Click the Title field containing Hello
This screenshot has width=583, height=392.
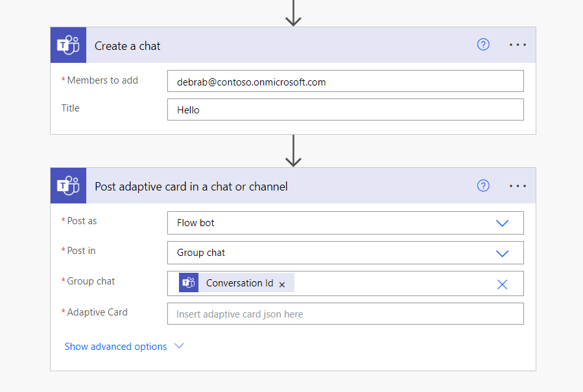[345, 110]
